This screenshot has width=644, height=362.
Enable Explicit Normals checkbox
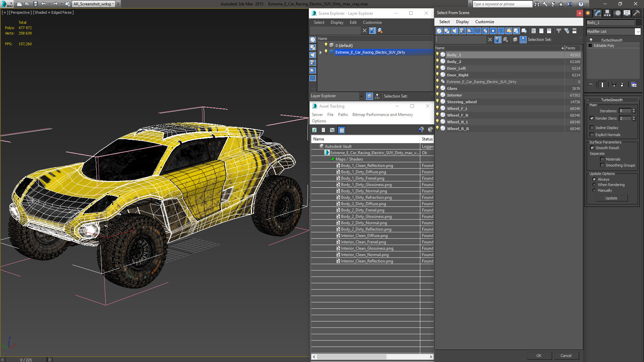[x=592, y=135]
